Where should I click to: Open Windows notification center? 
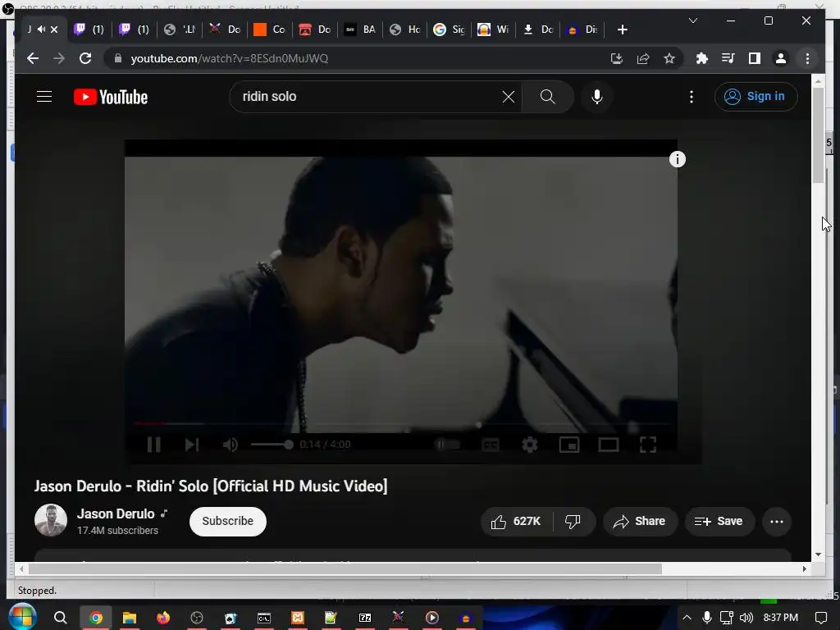point(820,618)
